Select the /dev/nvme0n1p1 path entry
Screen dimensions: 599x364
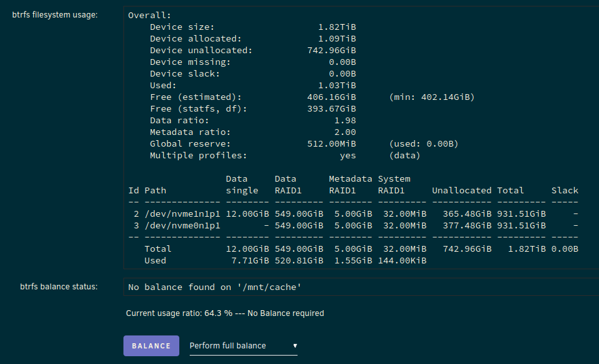[182, 226]
